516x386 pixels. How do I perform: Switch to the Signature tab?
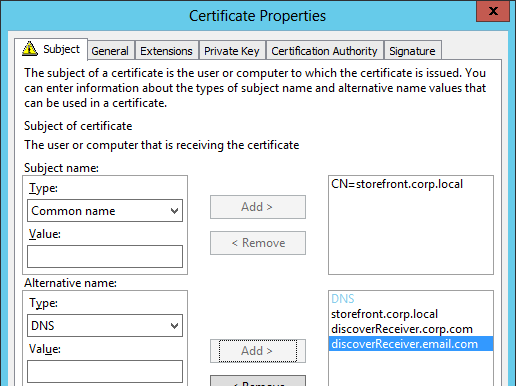[413, 51]
